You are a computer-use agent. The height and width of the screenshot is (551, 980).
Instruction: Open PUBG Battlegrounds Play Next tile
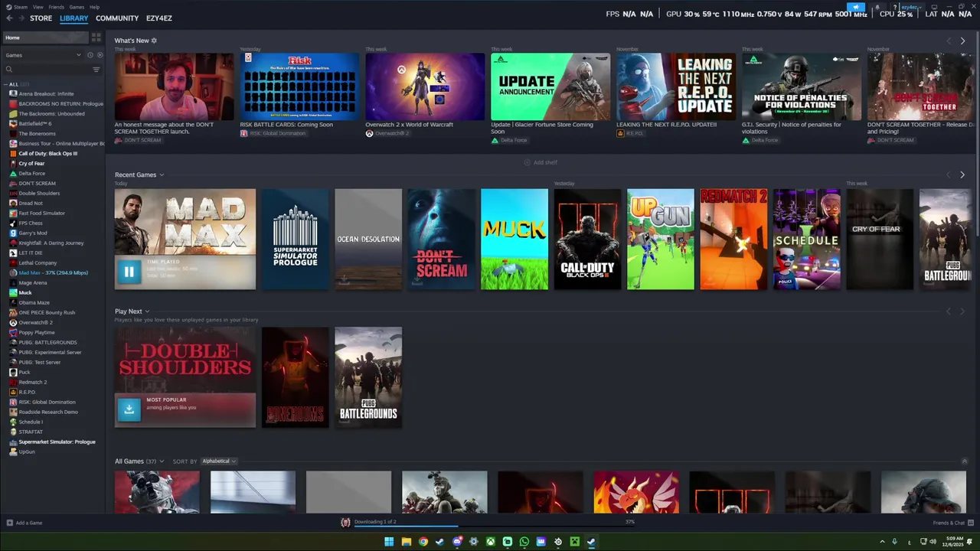click(x=368, y=377)
